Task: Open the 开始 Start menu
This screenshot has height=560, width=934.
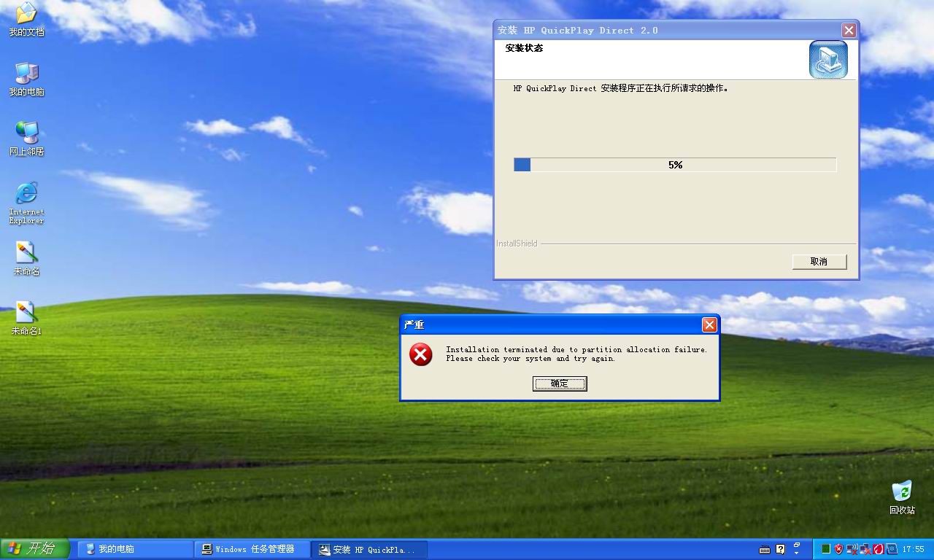Action: (x=34, y=549)
